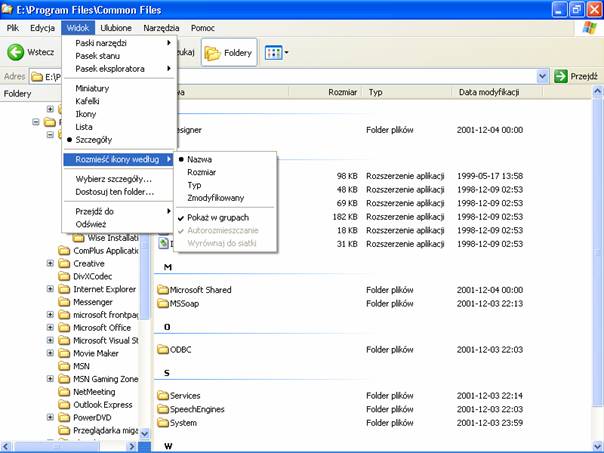Toggle the Foldery toolbar button
Screen dimensions: 604x453
pyautogui.click(x=229, y=52)
